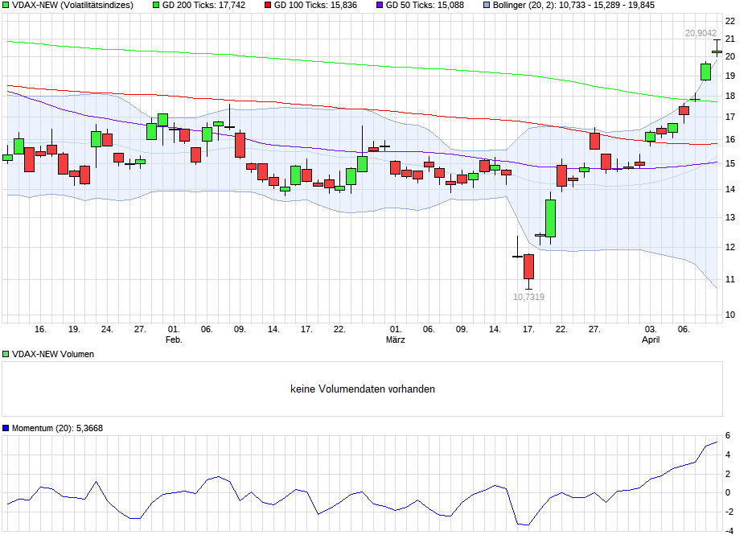Click the red candle at the 17. März low
Viewport: 756px width, 539px height.
(x=528, y=266)
